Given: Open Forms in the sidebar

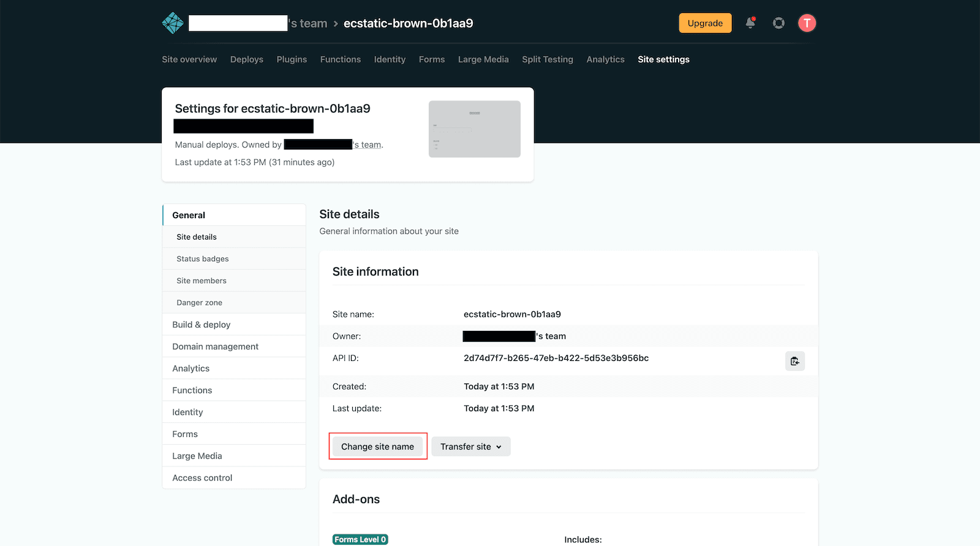Looking at the screenshot, I should tap(234, 434).
